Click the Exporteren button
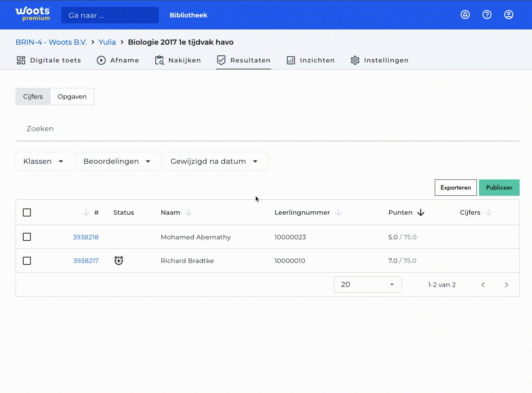Image resolution: width=532 pixels, height=393 pixels. pyautogui.click(x=456, y=187)
